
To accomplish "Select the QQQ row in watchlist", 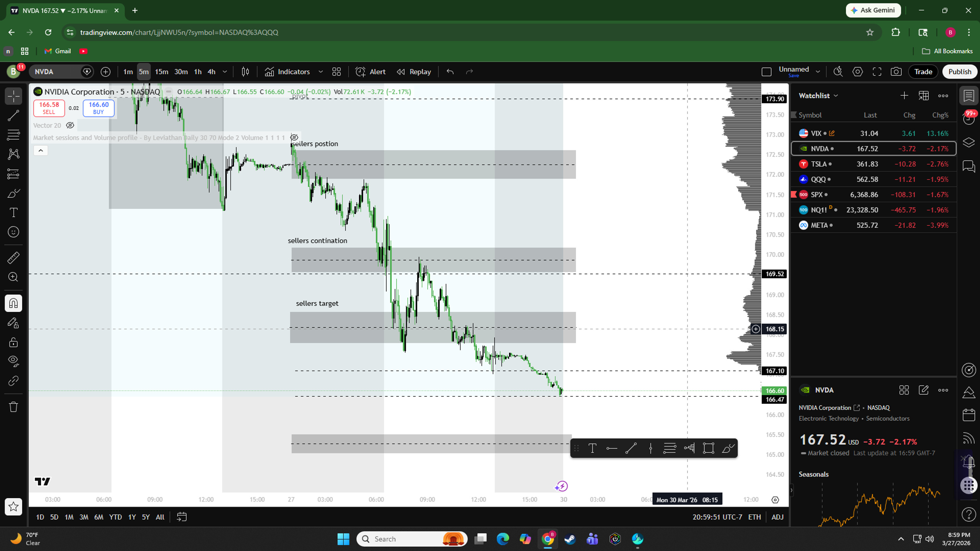I will (874, 179).
